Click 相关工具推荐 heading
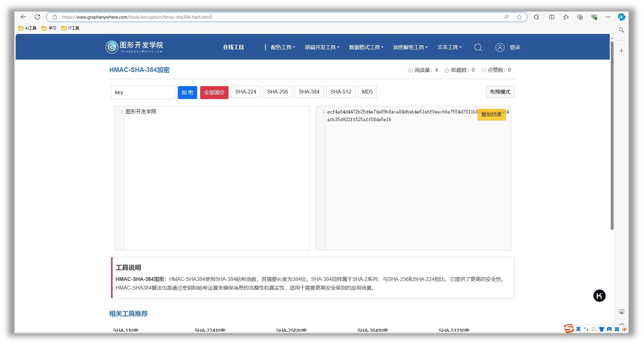The width and height of the screenshot is (644, 345). click(128, 314)
